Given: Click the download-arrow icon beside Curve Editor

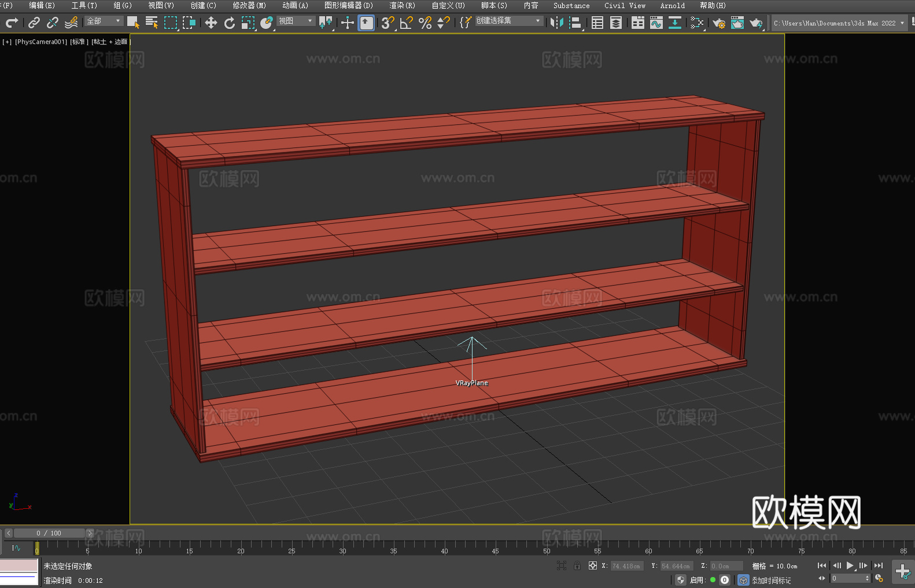Looking at the screenshot, I should 675,23.
